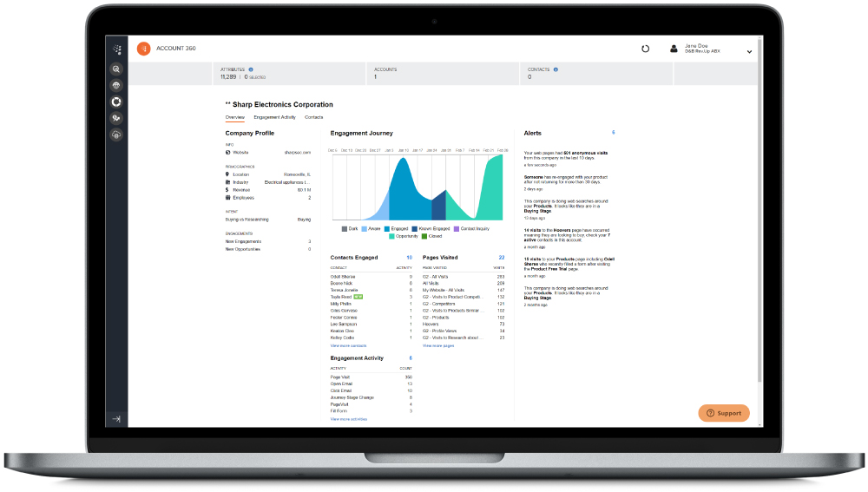Click the dollar icon beside Revenue

[x=227, y=190]
